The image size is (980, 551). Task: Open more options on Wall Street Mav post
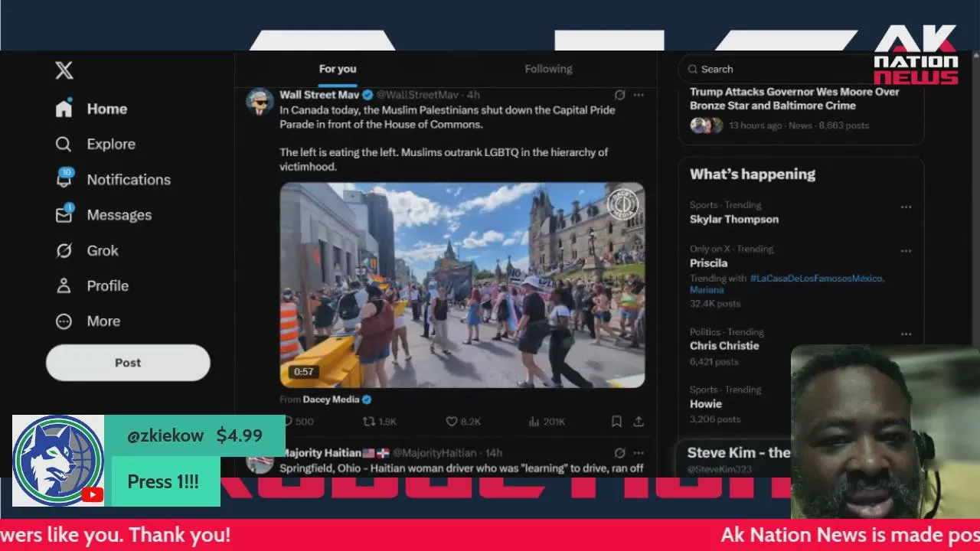point(639,95)
